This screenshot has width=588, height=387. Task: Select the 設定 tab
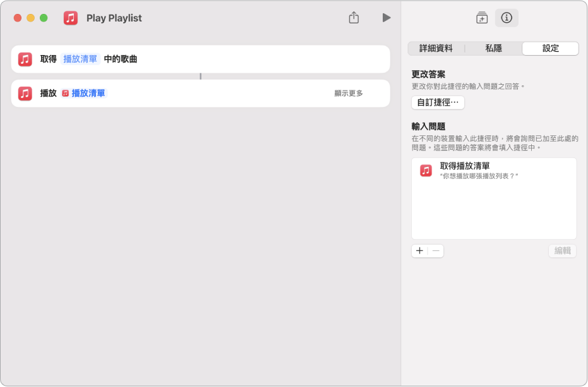coord(550,49)
